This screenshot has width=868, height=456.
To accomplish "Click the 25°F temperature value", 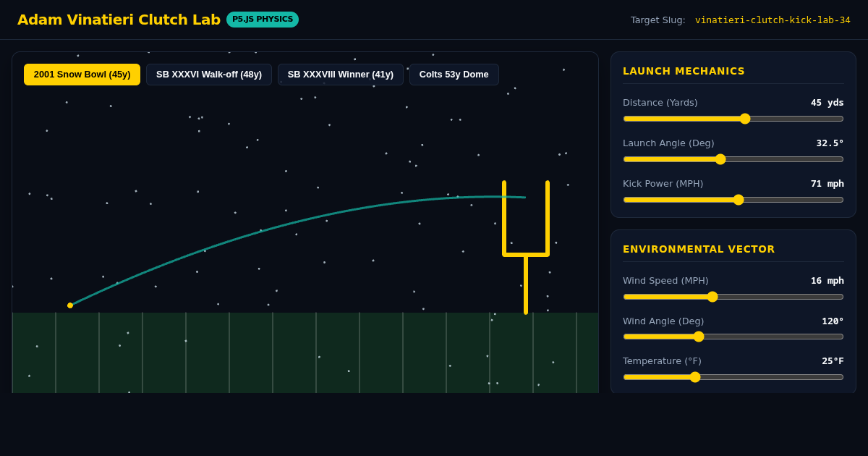I will [x=833, y=361].
